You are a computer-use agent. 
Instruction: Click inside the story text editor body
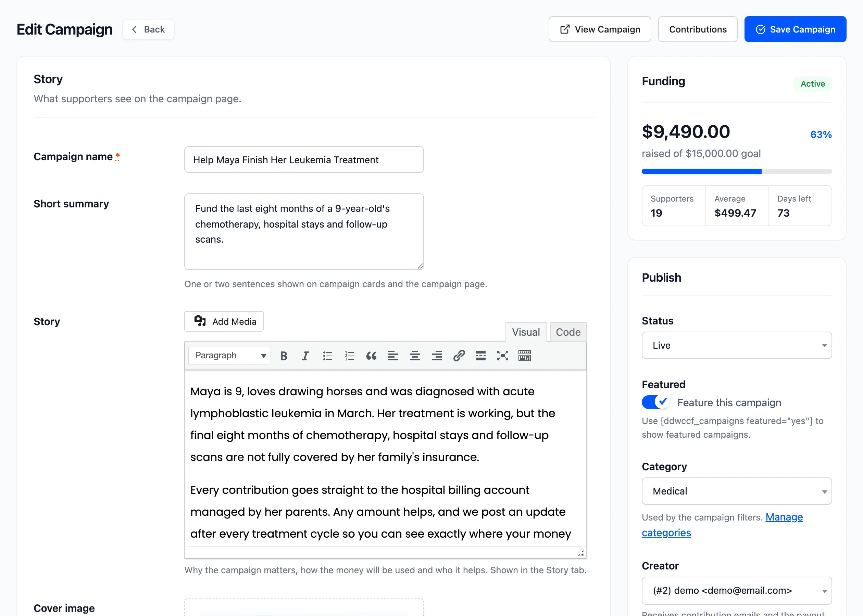click(385, 459)
